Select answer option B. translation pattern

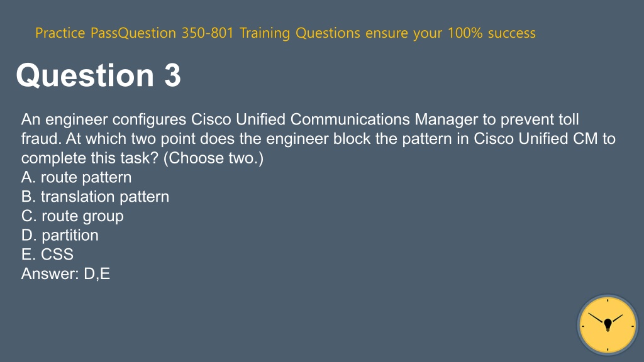click(95, 197)
